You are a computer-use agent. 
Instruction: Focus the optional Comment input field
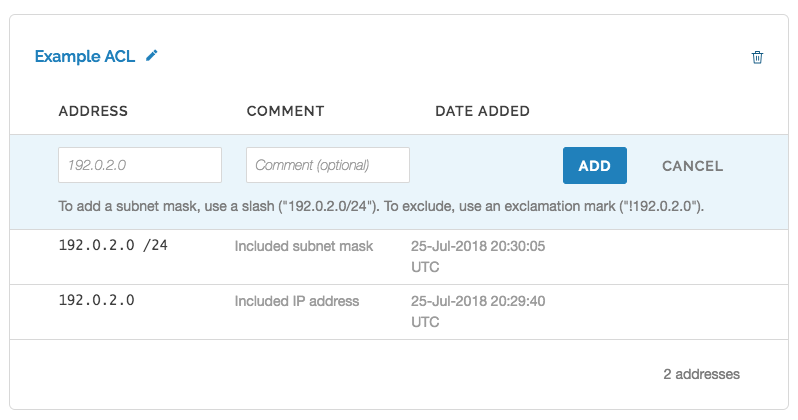tap(328, 165)
